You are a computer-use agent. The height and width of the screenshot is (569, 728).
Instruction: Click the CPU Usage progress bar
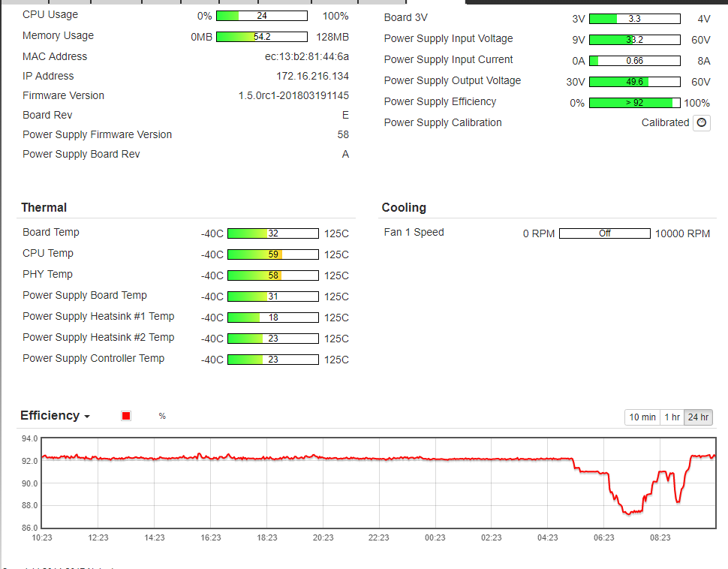pos(261,16)
